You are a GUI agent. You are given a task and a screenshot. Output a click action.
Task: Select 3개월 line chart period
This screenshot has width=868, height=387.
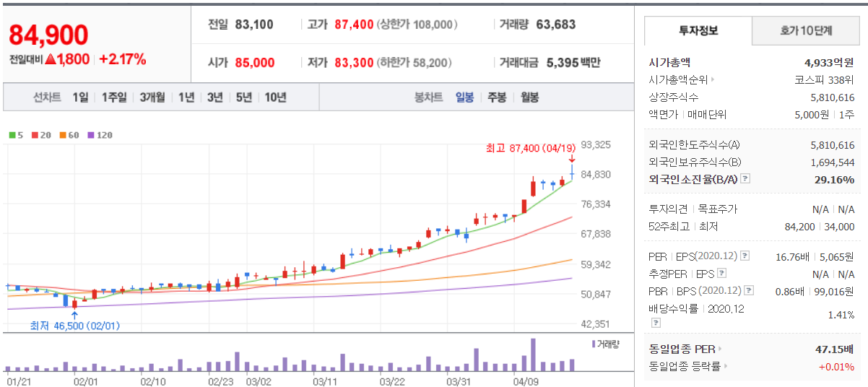coord(152,97)
